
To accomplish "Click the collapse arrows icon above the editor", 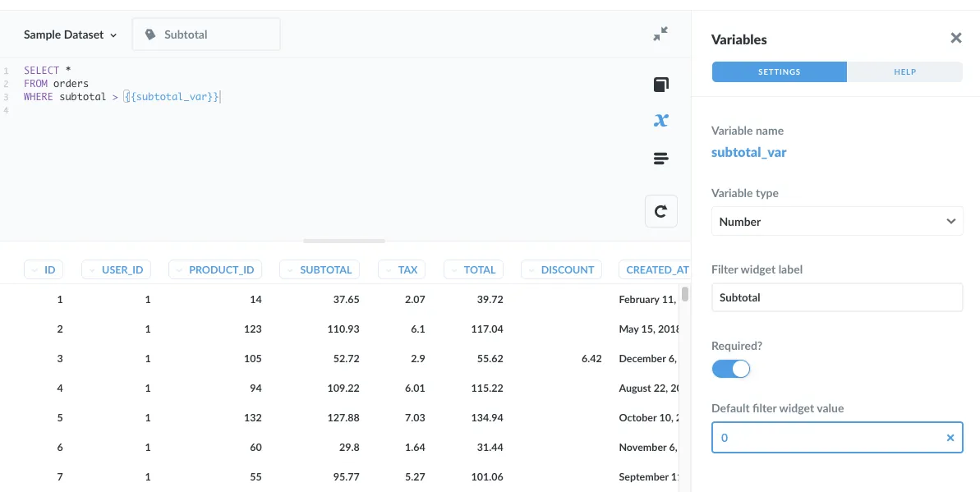I will click(661, 32).
